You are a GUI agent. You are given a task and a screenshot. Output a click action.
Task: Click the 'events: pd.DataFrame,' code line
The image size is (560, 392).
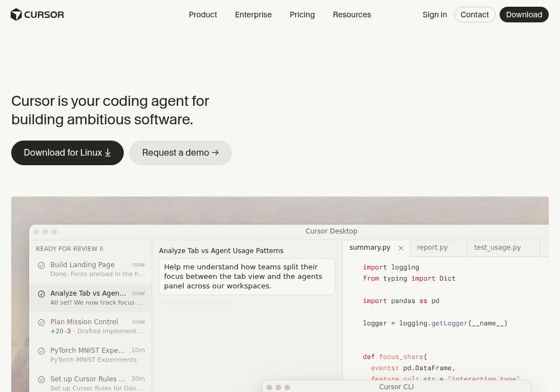pyautogui.click(x=413, y=368)
